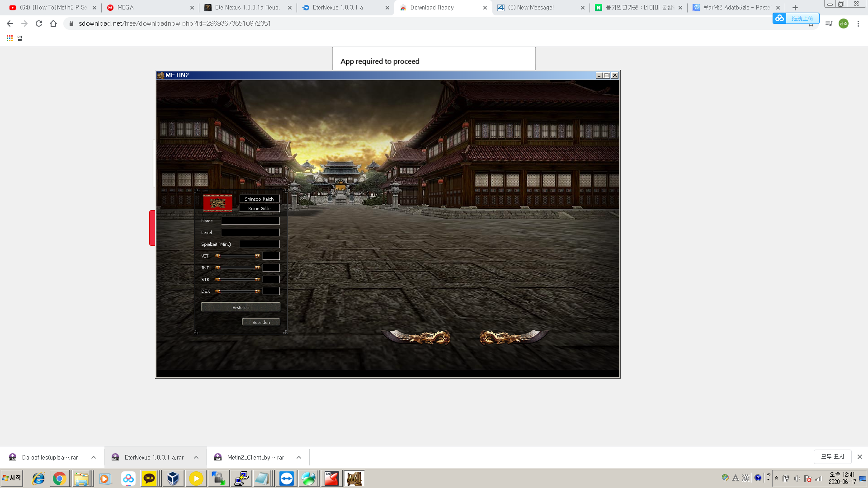Open VirtualBox from taskbar
868x488 pixels.
coord(173,479)
